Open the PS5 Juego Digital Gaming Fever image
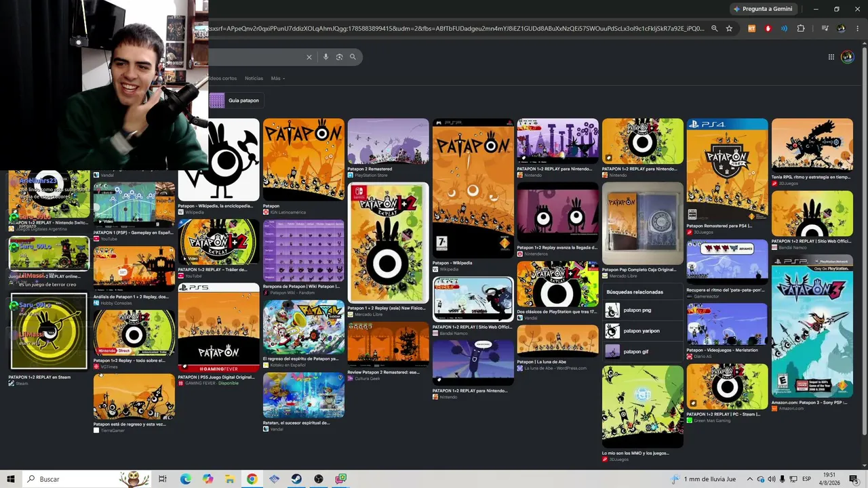The image size is (868, 488). click(x=218, y=328)
